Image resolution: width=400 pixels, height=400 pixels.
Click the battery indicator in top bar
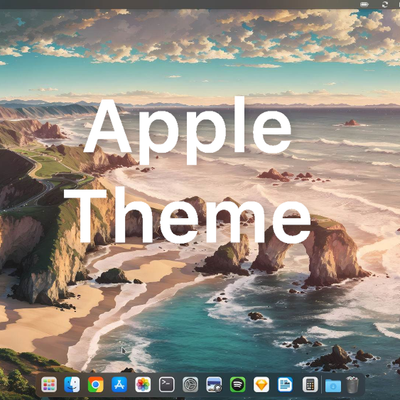point(364,4)
